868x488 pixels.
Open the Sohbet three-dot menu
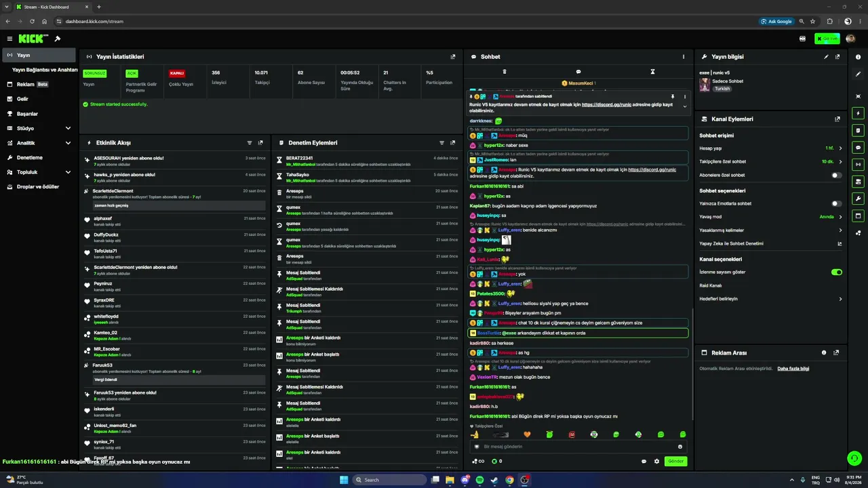pyautogui.click(x=684, y=57)
